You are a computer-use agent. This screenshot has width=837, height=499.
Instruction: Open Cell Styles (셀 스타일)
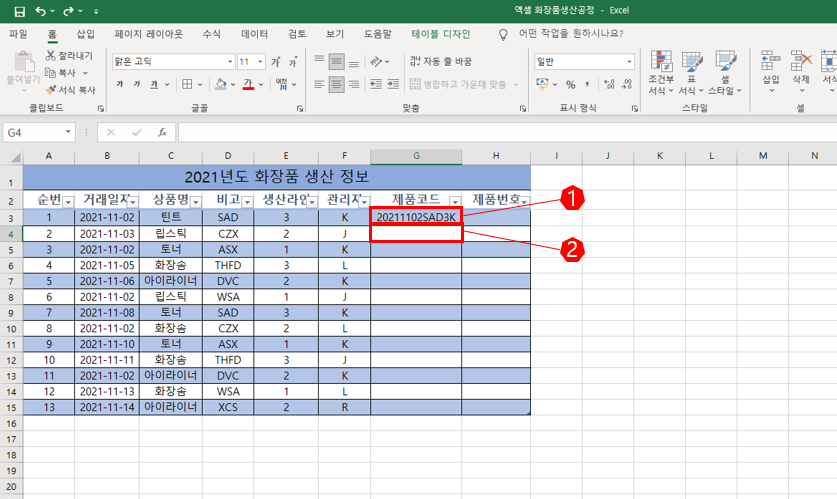725,73
